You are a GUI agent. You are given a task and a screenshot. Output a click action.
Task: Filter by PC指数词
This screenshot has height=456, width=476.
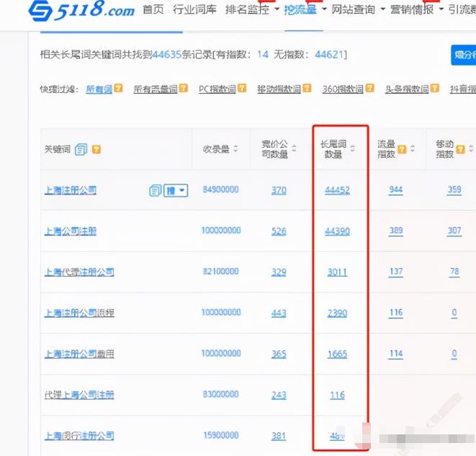217,89
